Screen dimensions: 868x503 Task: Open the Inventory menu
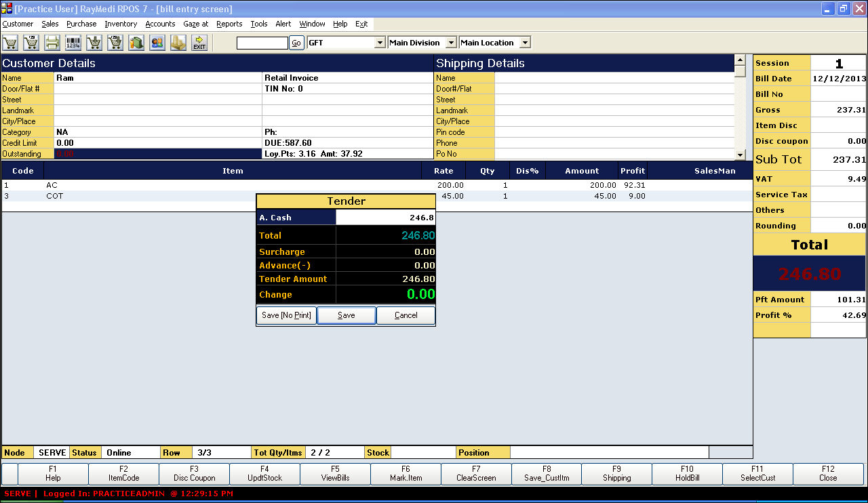pyautogui.click(x=121, y=24)
